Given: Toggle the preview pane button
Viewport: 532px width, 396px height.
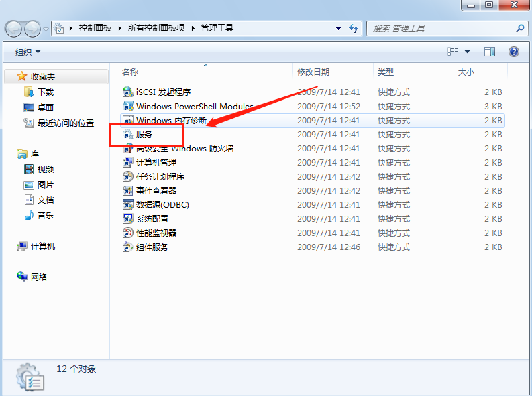Looking at the screenshot, I should 490,52.
